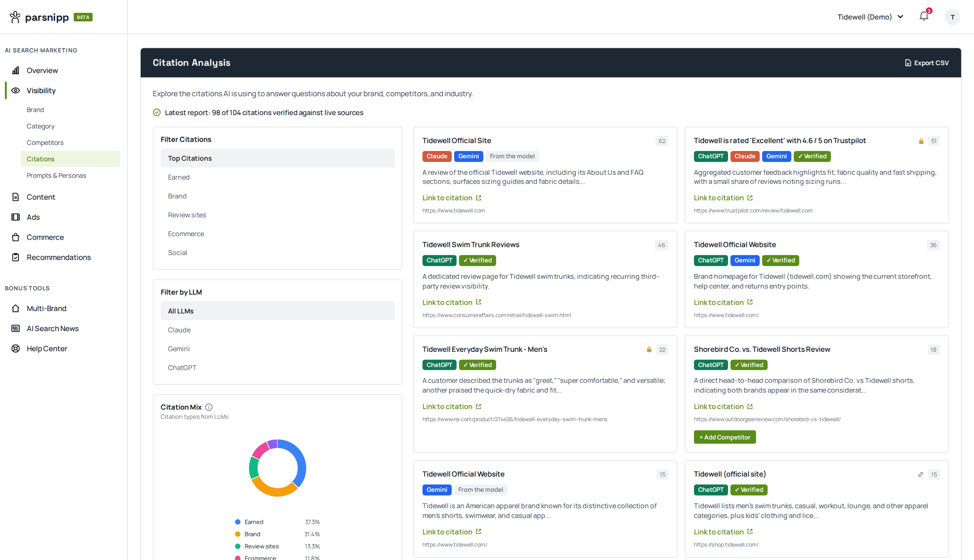
Task: Select the Top Citations filter
Action: 277,158
